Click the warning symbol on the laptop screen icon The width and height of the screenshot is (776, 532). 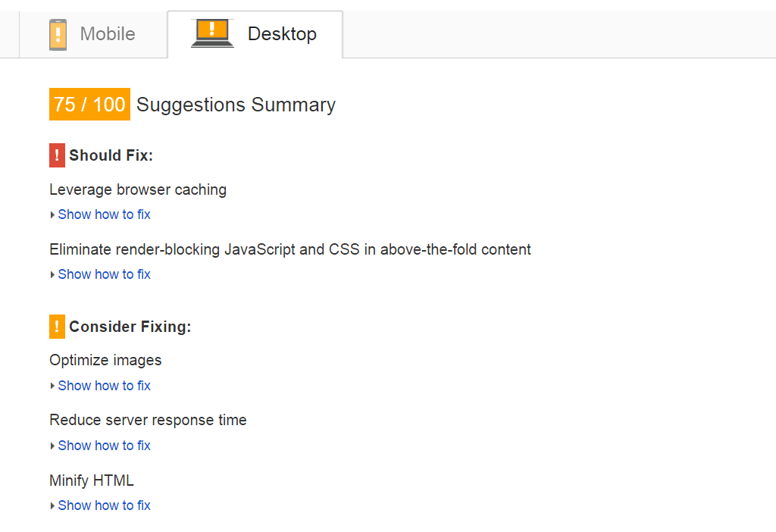tap(212, 29)
